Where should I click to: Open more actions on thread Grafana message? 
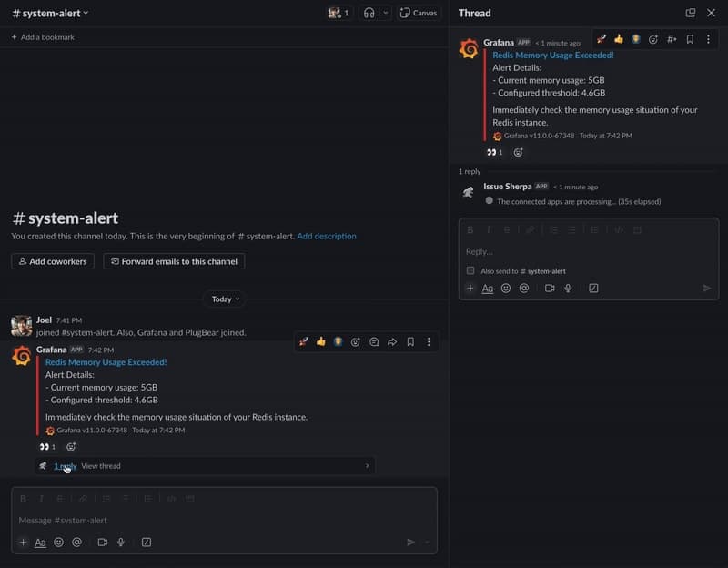pos(708,39)
